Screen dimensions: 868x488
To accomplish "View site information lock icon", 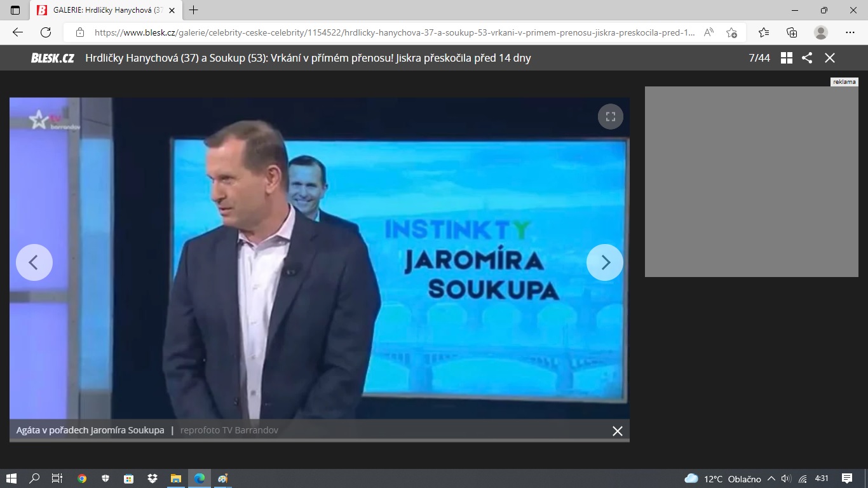I will pos(80,32).
